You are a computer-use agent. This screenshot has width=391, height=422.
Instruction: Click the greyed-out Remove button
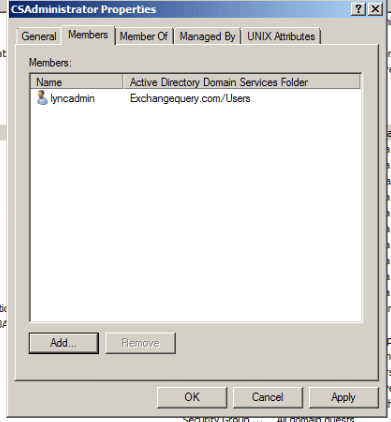click(140, 343)
